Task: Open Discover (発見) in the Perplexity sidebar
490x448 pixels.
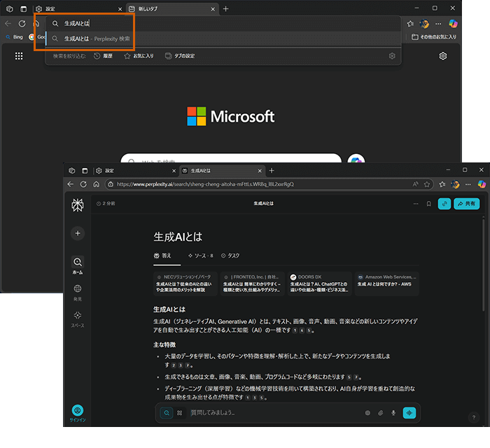Action: pyautogui.click(x=78, y=293)
